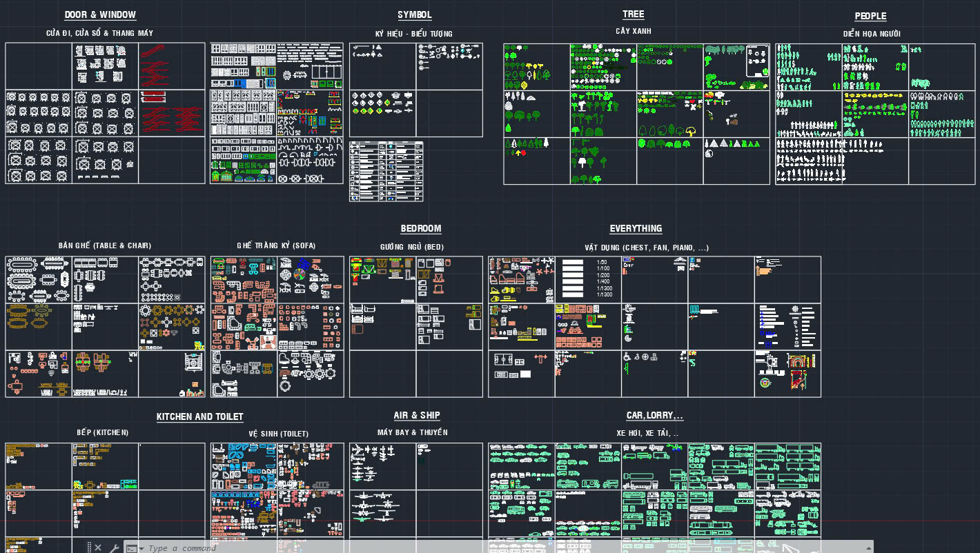Select the 'KITCHEN AND TOILET' heading text

[200, 416]
